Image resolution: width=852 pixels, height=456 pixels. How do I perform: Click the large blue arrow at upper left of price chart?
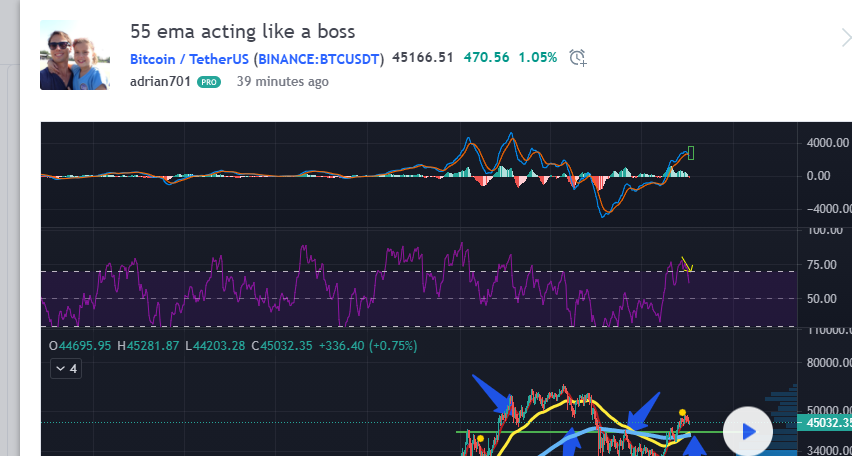[x=495, y=393]
